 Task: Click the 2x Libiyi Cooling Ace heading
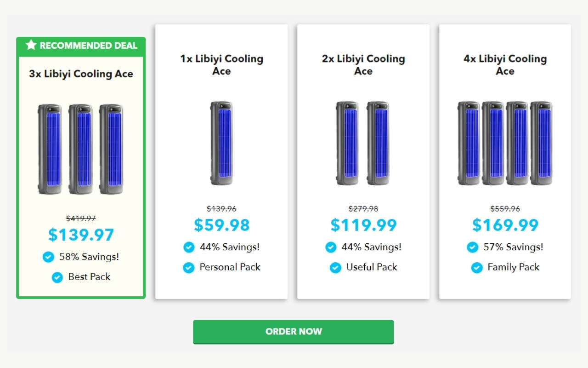tap(363, 65)
